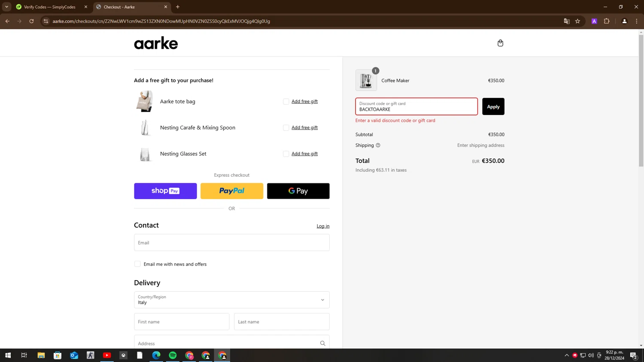Click the Last name field
The image size is (644, 362).
coord(282,322)
